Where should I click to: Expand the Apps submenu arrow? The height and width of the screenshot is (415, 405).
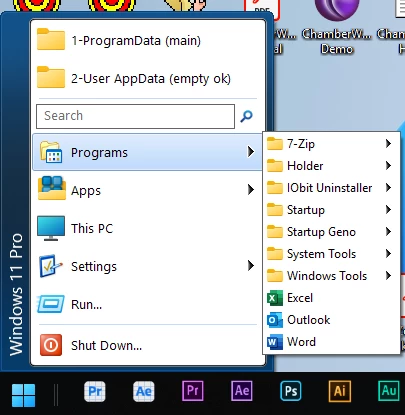pos(251,190)
